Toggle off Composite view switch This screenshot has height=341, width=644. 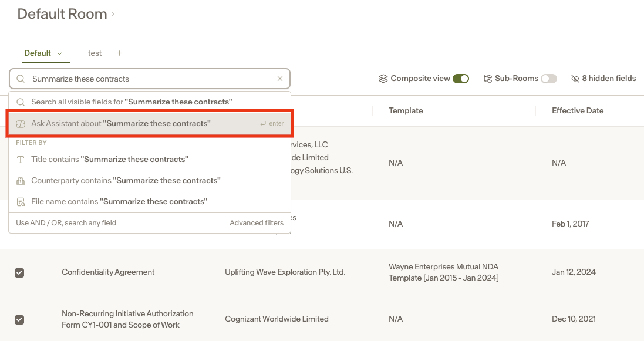(x=461, y=79)
